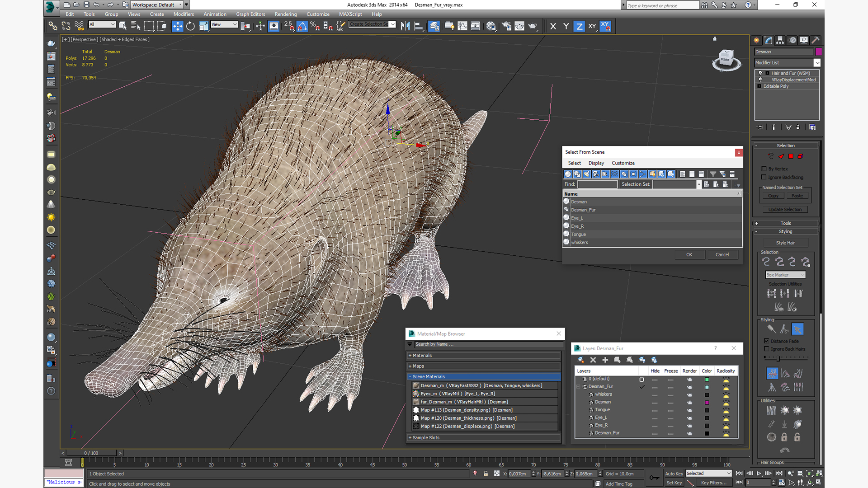Screen dimensions: 868x488
Task: Open the Rendering menu
Action: [x=286, y=14]
